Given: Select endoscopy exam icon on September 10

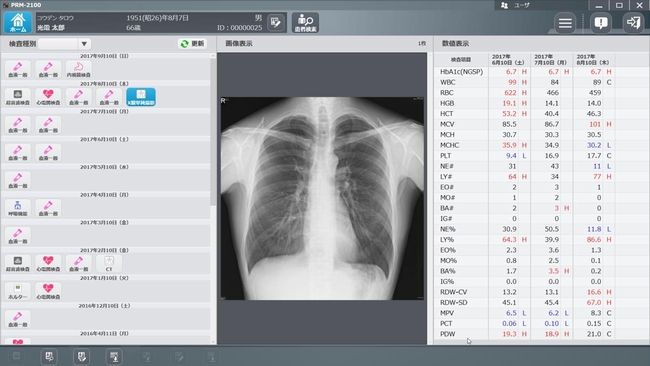Looking at the screenshot, I should 78,69.
